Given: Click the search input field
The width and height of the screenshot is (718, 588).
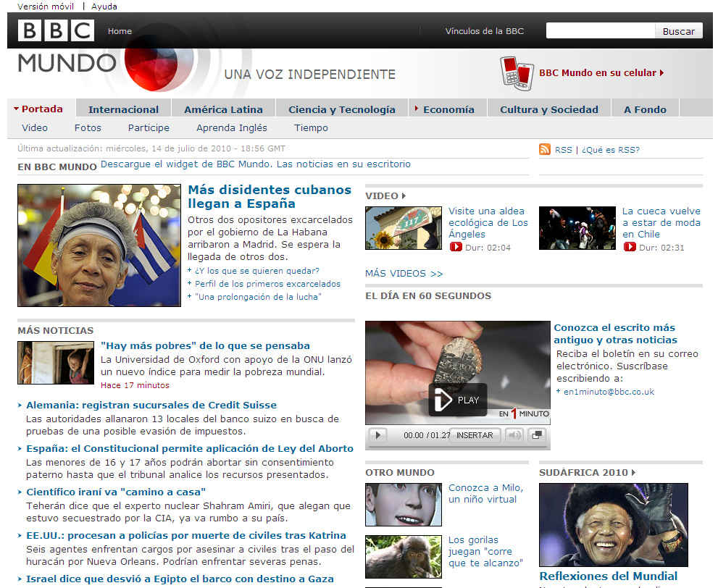Looking at the screenshot, I should point(601,30).
